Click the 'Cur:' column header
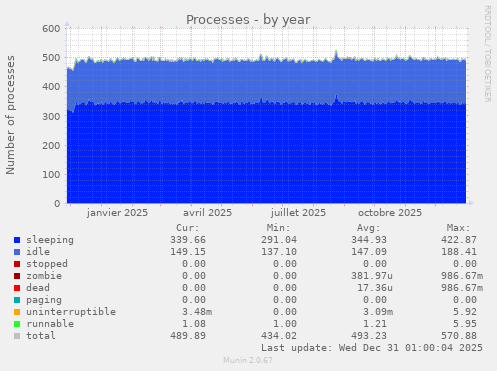 [x=188, y=228]
